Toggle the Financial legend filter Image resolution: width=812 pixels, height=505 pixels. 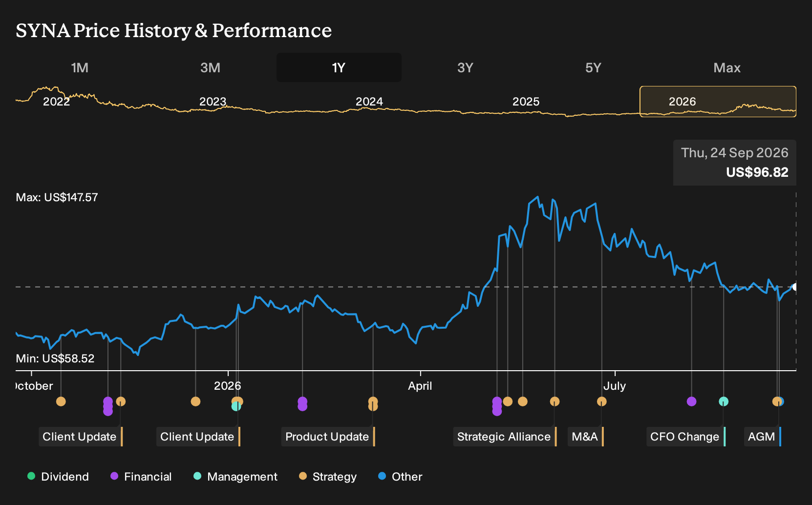pos(141,477)
